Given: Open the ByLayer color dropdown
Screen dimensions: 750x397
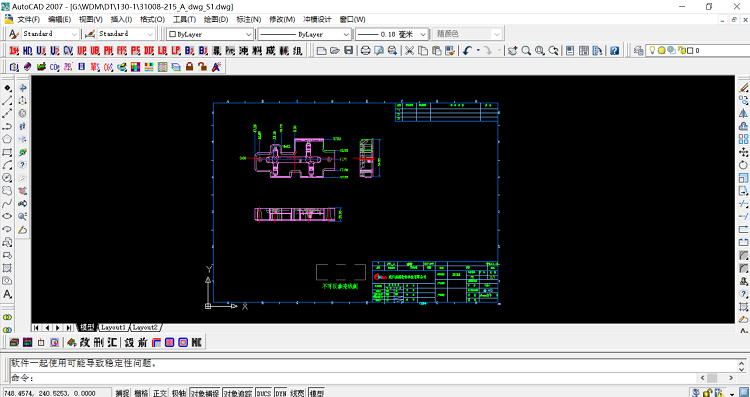Looking at the screenshot, I should pos(210,34).
